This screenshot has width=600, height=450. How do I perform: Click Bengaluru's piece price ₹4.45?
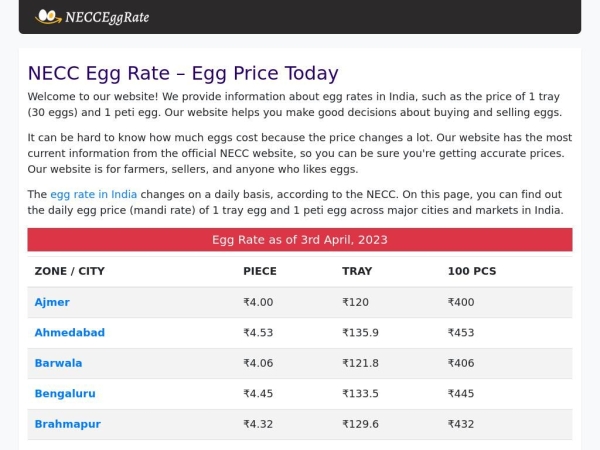click(x=258, y=393)
